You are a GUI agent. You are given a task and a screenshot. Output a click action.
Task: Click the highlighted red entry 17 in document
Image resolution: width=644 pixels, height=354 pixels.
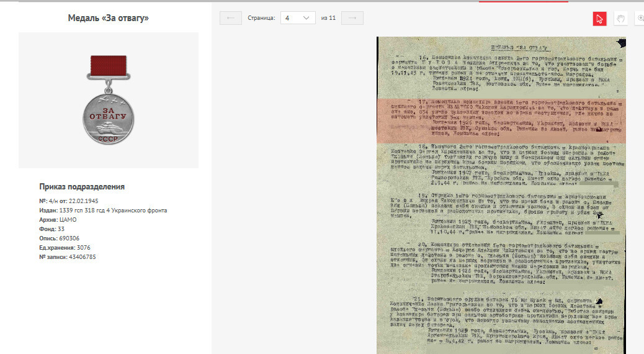coord(501,120)
